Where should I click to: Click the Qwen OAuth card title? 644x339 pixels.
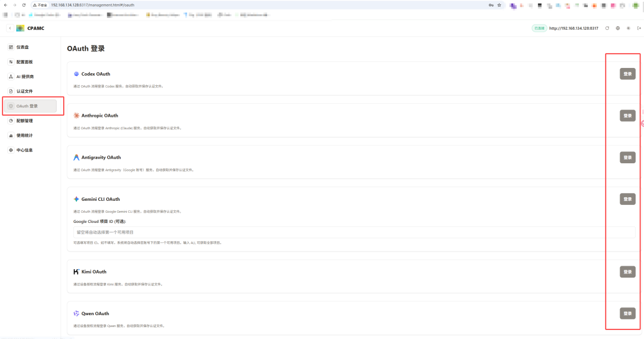click(95, 313)
